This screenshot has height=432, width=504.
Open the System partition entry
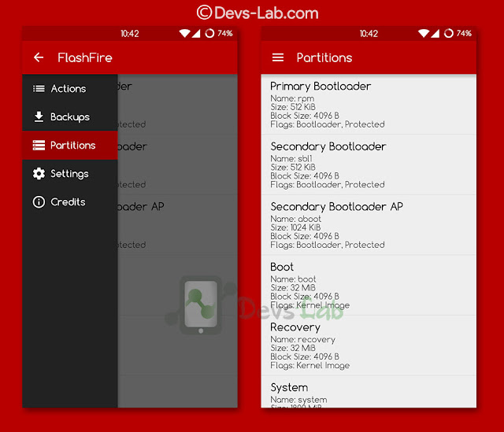369,392
